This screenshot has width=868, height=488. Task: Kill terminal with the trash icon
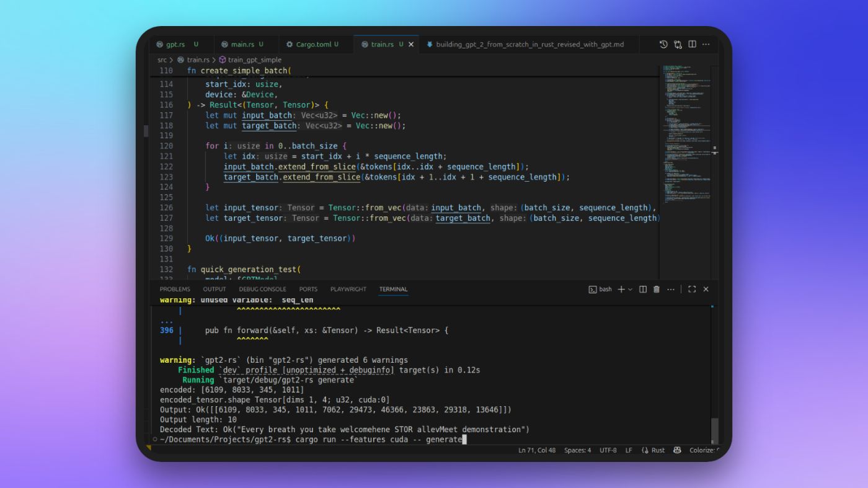point(657,290)
